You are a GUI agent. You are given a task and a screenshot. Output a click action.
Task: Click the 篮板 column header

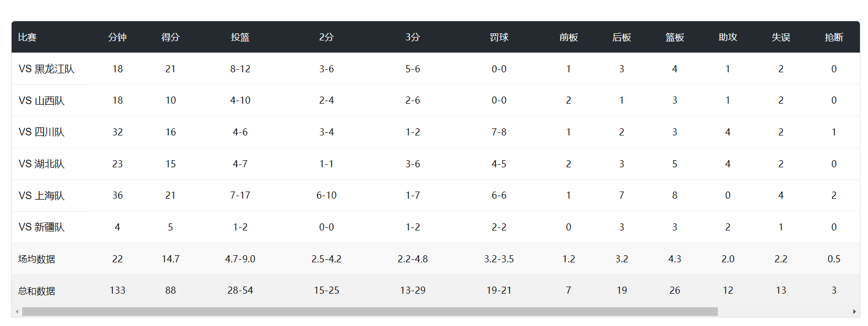coord(674,37)
